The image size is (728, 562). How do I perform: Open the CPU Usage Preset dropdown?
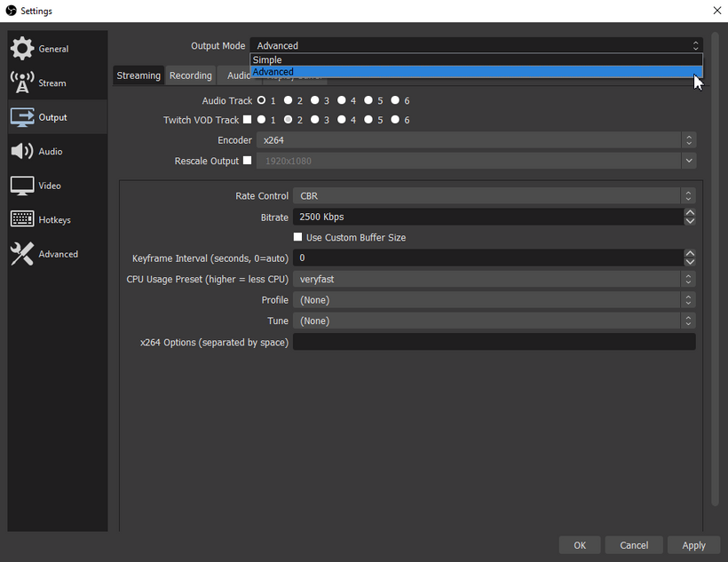coord(495,279)
